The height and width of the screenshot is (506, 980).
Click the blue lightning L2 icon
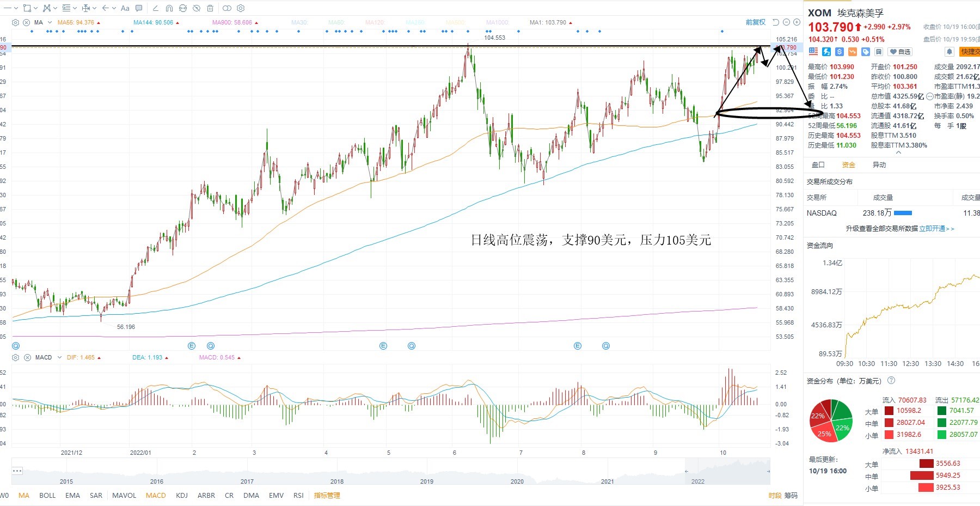pos(826,51)
